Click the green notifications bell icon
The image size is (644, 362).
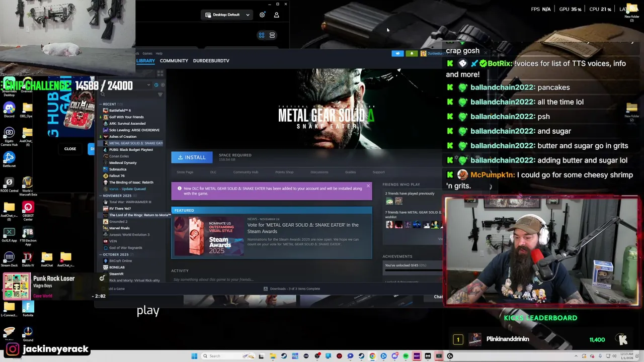[412, 53]
